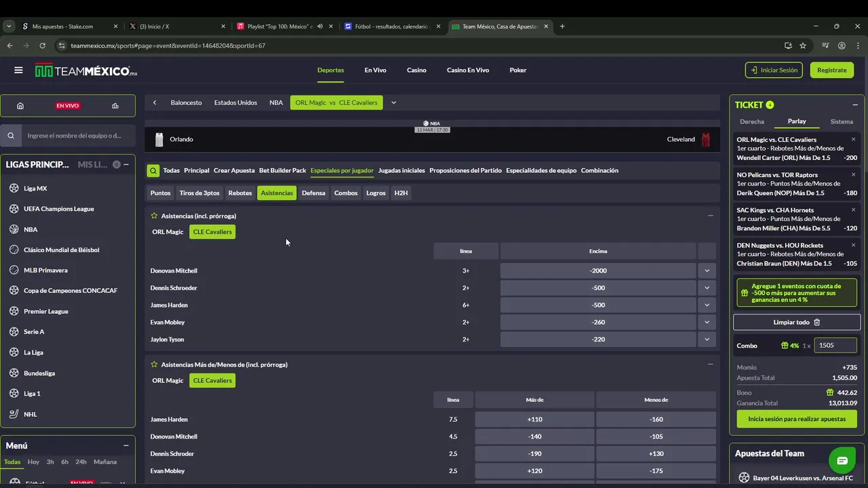
Task: Collapse the Ligas Principales section
Action: coord(126,165)
